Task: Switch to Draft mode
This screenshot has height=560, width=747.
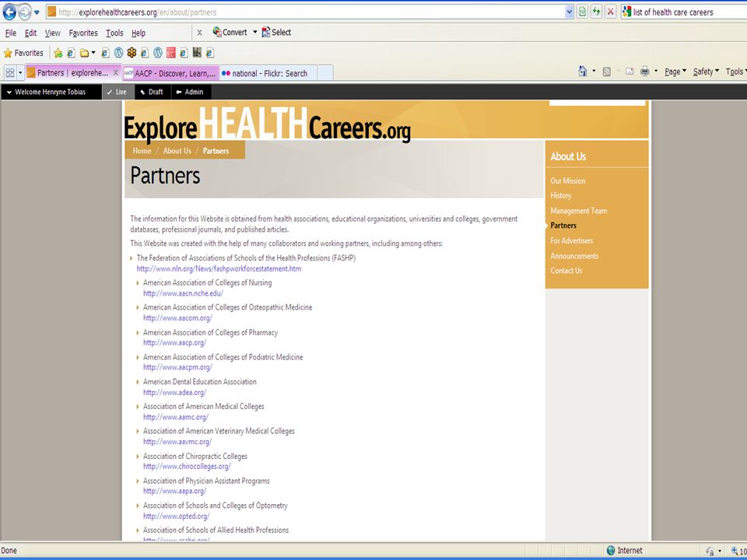Action: [x=152, y=92]
